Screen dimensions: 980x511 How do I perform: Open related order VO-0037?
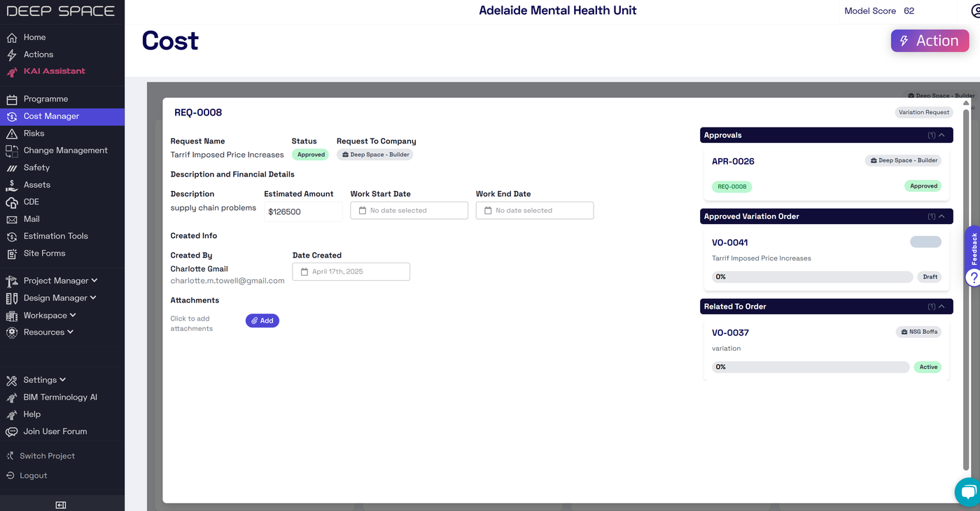coord(826,349)
